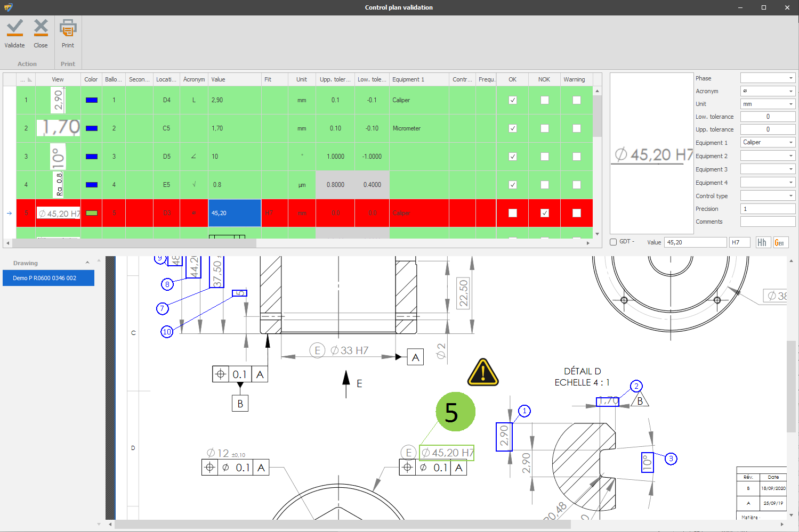Screen dimensions: 799x532
Task: Click the Validate checkmark icon
Action: point(14,28)
